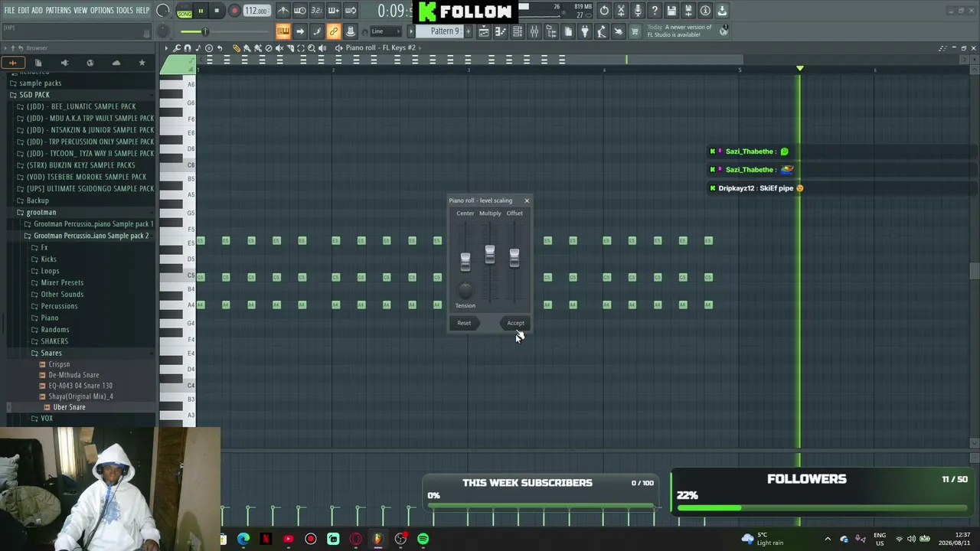Click the microphone one-click recording icon
The width and height of the screenshot is (980, 551).
tap(638, 11)
